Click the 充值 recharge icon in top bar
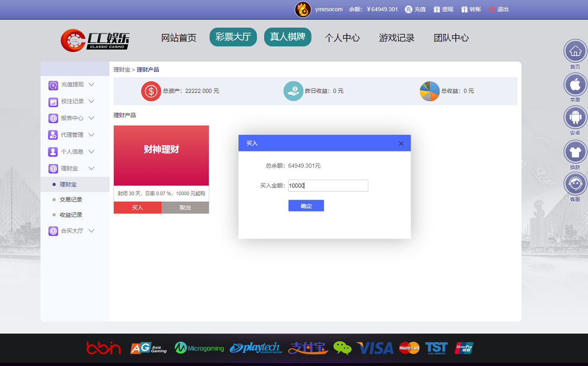The image size is (588, 366). (x=408, y=9)
